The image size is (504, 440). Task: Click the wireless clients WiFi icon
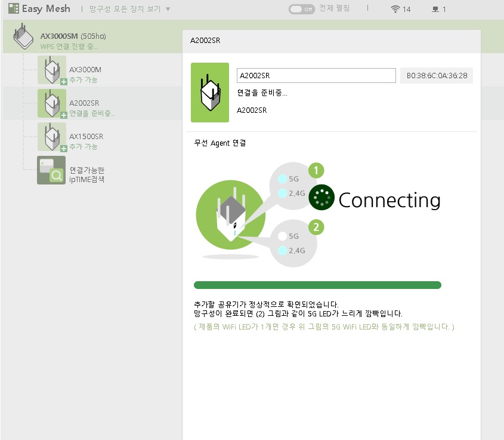point(395,9)
